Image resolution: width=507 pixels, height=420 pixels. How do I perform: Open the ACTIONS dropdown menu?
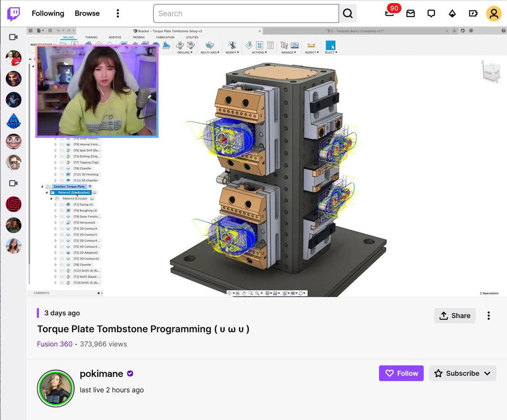259,52
